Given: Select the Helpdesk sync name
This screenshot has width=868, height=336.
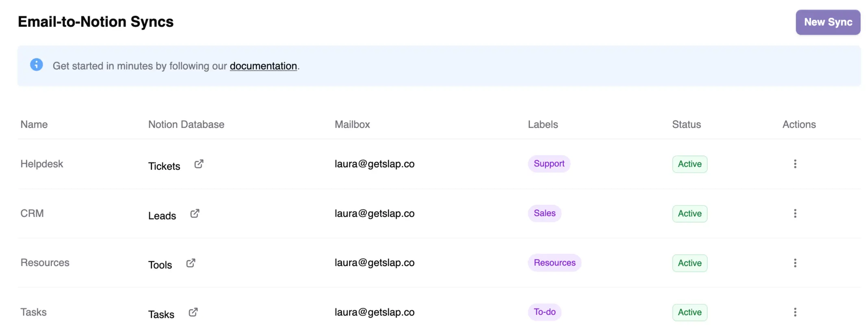Looking at the screenshot, I should (x=42, y=164).
